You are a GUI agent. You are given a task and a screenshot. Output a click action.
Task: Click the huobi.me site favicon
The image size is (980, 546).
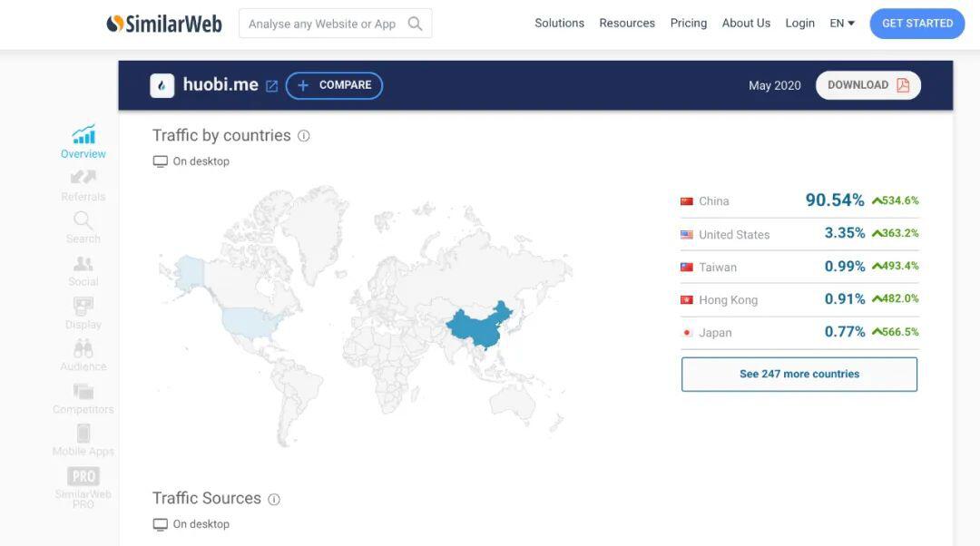coord(162,85)
